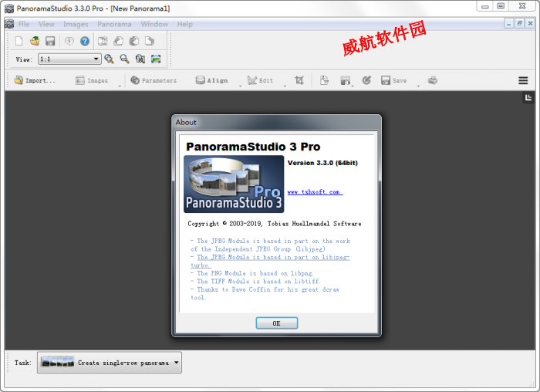Viewport: 540px width, 392px height.
Task: Minimize the inner New Panorama1 document
Action: tap(508, 23)
